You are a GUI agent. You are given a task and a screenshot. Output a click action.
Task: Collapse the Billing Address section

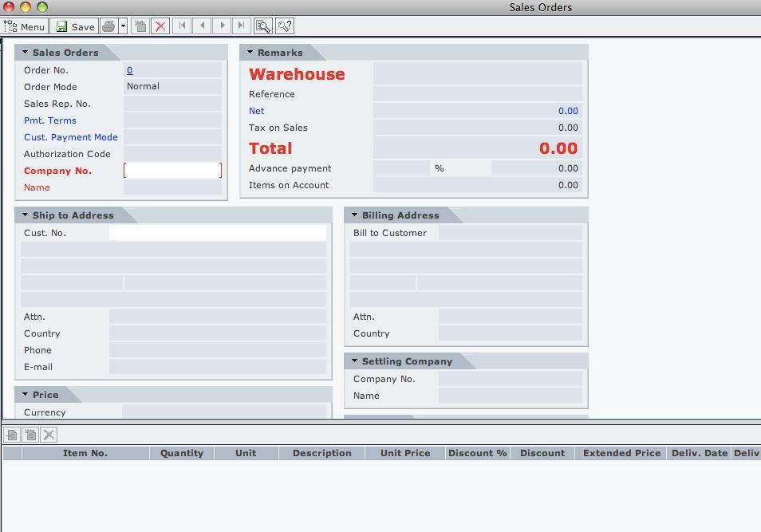(x=354, y=215)
